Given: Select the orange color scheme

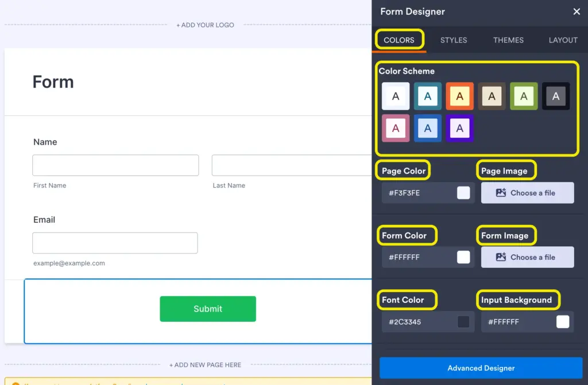Looking at the screenshot, I should click(459, 96).
